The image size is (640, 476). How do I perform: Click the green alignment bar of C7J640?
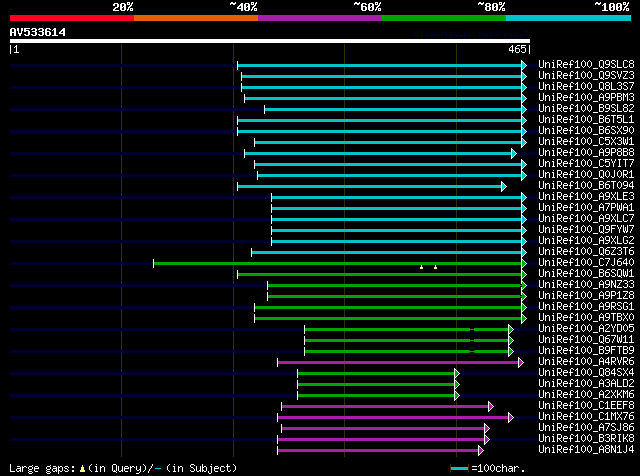338,263
